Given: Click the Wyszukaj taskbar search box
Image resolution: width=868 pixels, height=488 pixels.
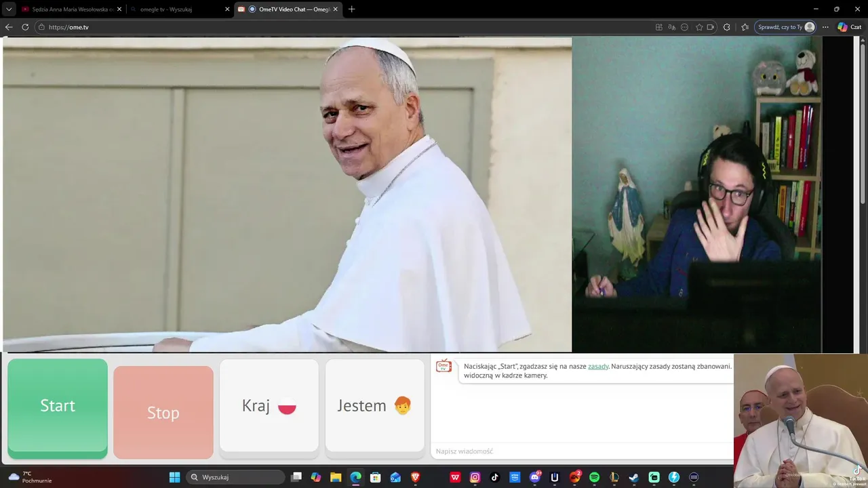Looking at the screenshot, I should click(x=235, y=477).
